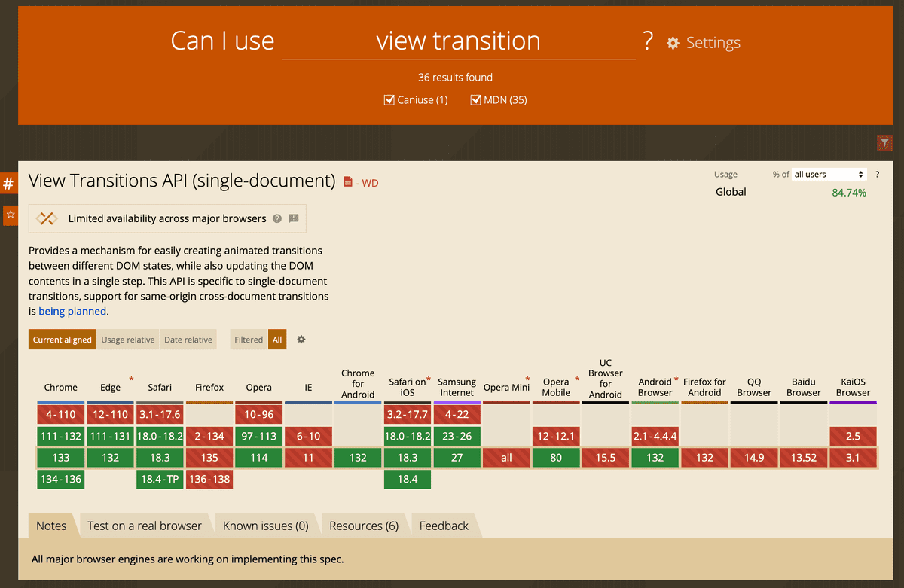Image resolution: width=904 pixels, height=588 pixels.
Task: Click Edge 12-110 cell
Action: point(110,414)
